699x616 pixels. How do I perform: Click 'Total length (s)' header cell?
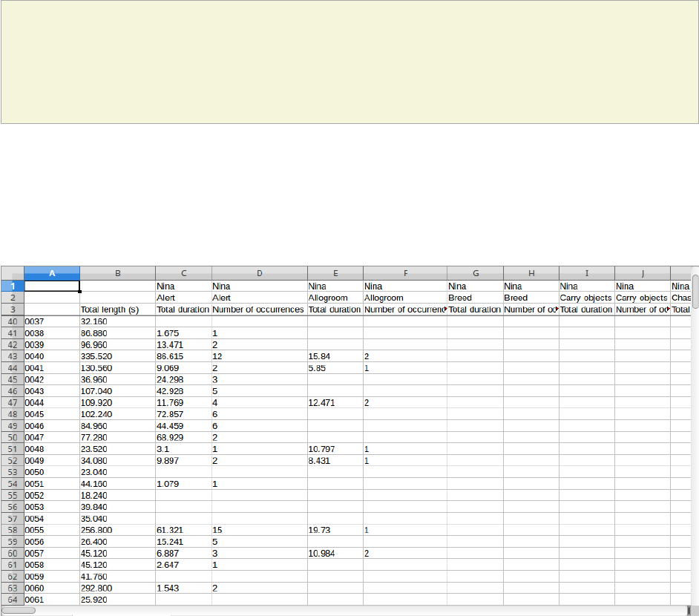(x=118, y=309)
